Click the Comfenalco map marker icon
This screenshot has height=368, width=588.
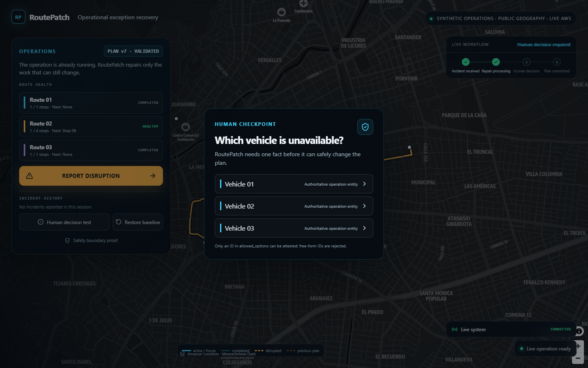pyautogui.click(x=303, y=4)
